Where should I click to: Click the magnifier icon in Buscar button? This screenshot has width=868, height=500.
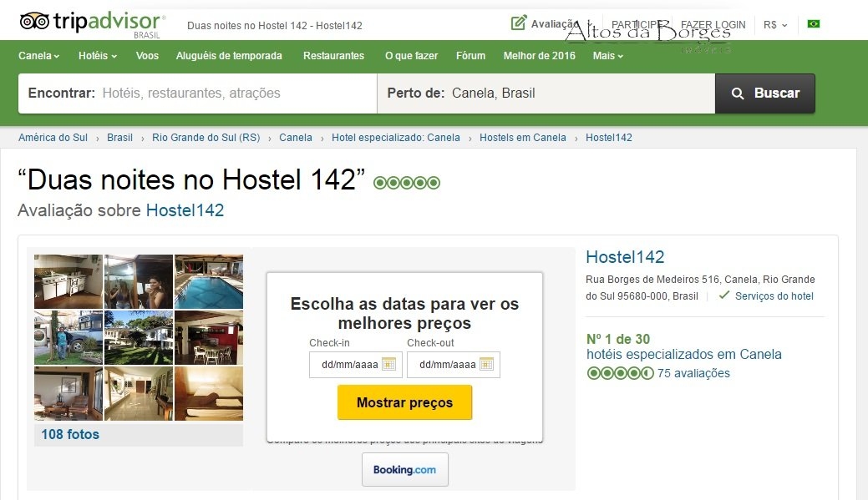[738, 93]
